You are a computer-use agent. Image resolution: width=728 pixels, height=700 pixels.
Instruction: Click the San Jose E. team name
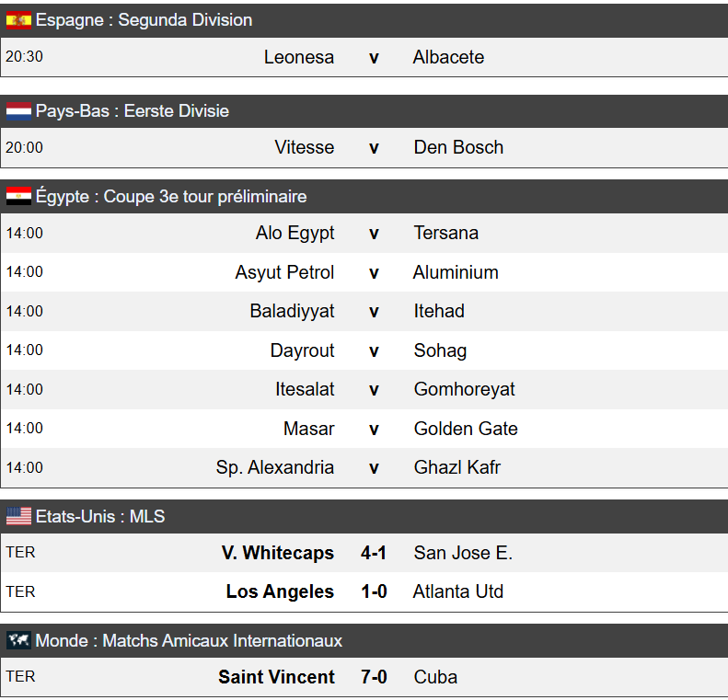pyautogui.click(x=463, y=553)
